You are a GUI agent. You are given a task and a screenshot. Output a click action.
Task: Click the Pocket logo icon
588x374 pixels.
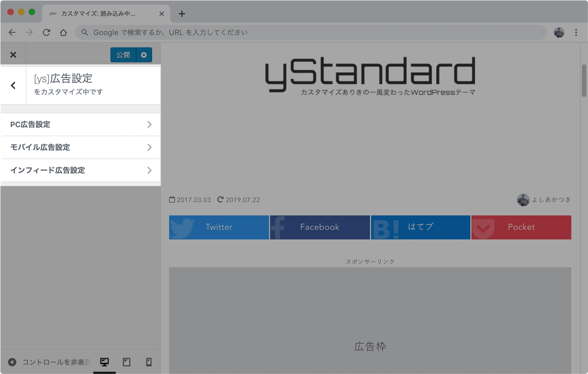click(483, 229)
